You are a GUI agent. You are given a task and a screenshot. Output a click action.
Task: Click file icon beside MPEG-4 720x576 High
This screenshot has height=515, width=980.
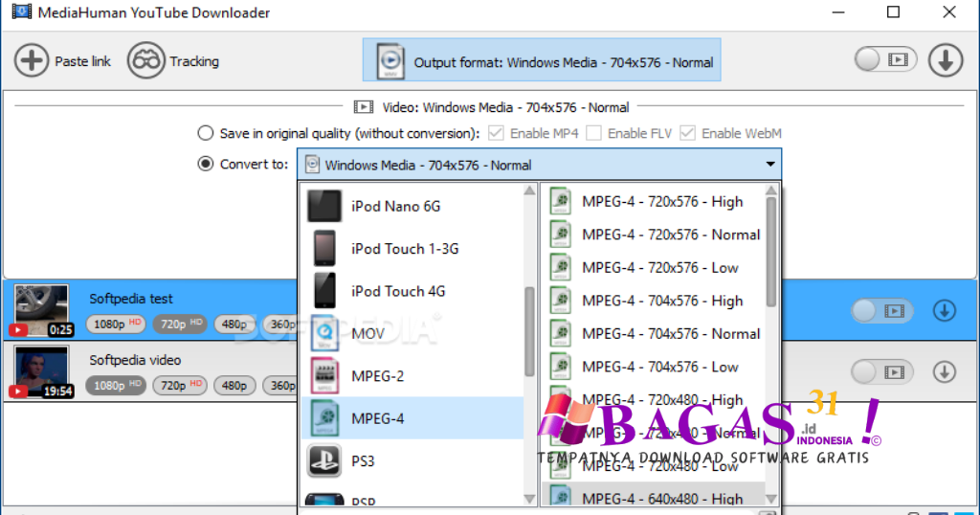click(561, 201)
